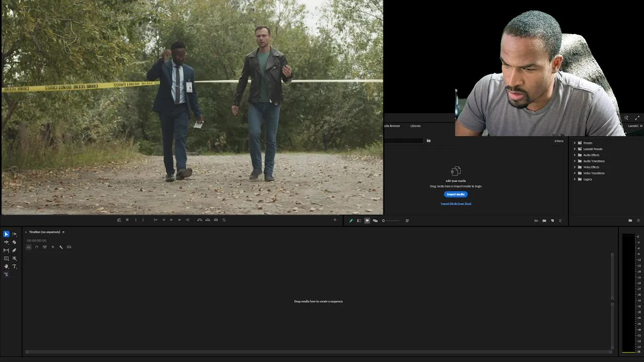Select the Track Select Forward tool
This screenshot has height=362, width=644.
coord(14,234)
